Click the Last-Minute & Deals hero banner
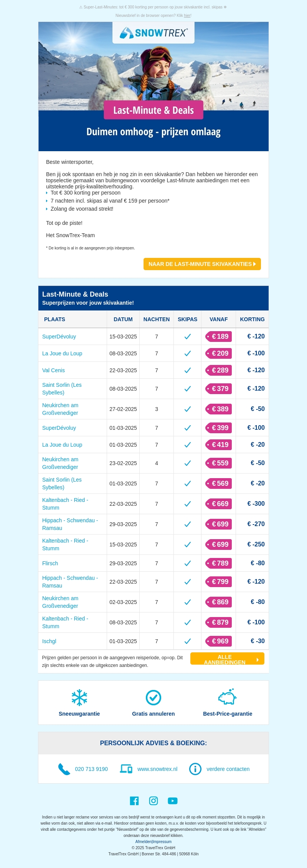 tap(153, 111)
